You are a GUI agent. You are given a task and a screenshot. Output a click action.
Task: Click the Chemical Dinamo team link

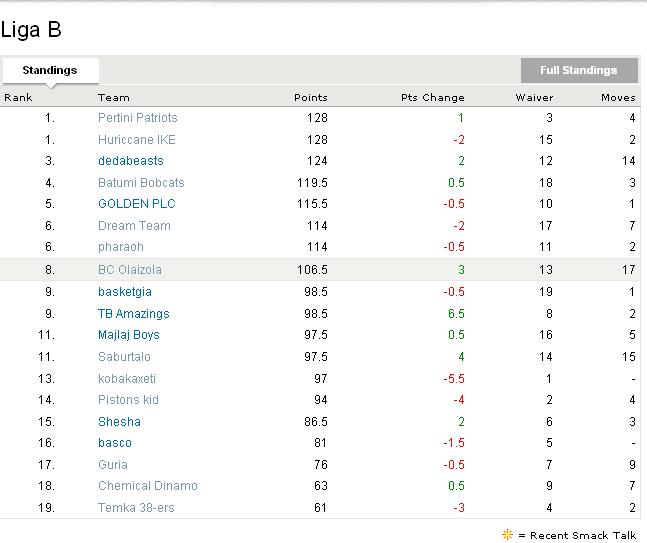pyautogui.click(x=148, y=486)
